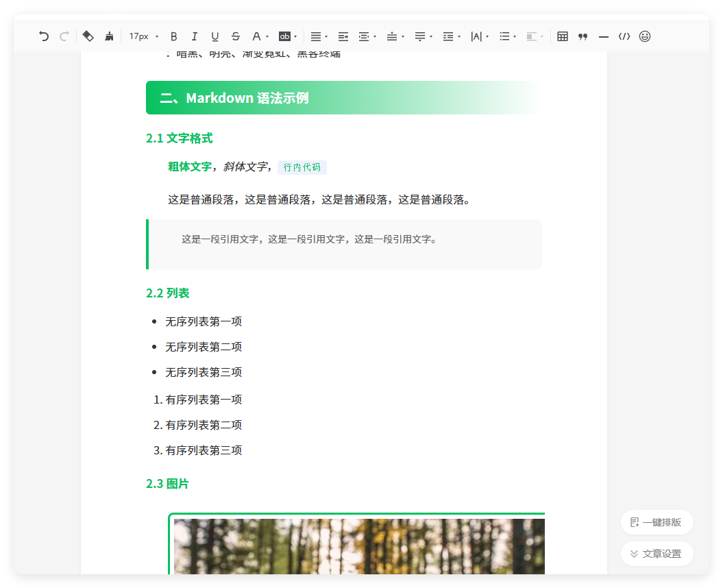723x588 pixels.
Task: Select the format painter brush icon
Action: (x=109, y=36)
